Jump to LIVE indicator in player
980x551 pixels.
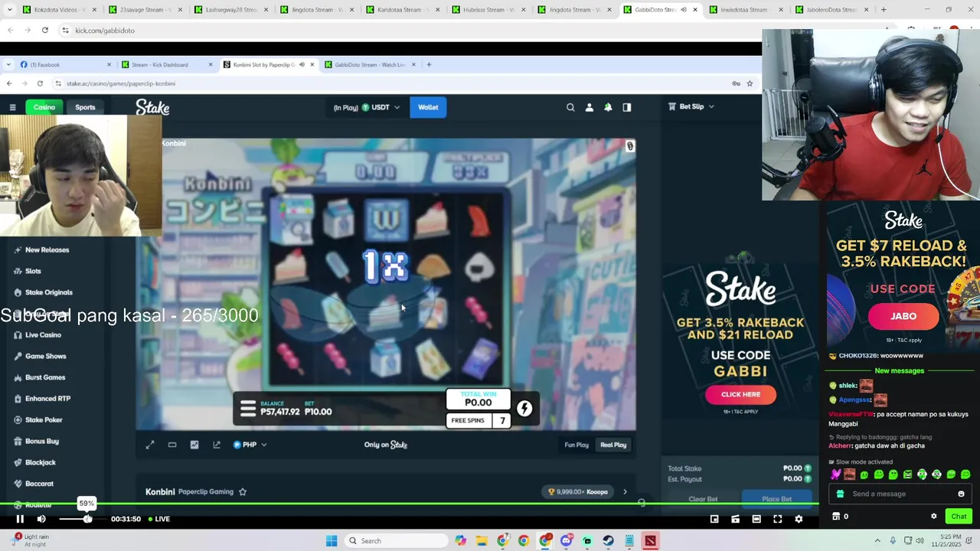[x=159, y=519]
